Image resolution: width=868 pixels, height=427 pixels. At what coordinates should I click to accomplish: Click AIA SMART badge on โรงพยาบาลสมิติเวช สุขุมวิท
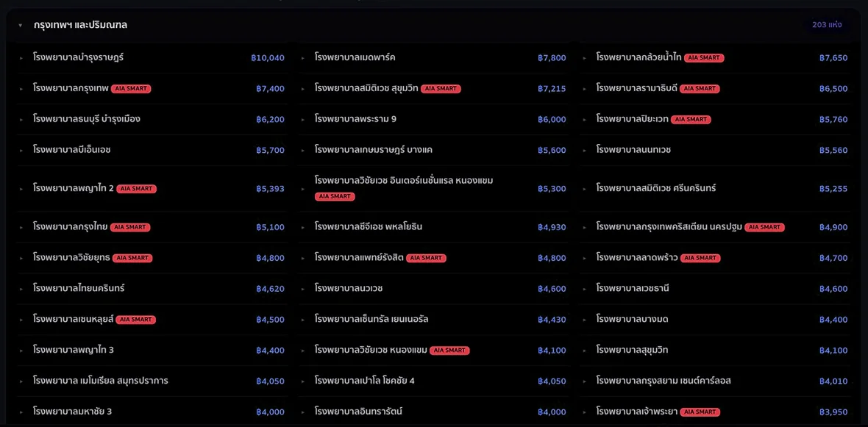[x=441, y=88]
